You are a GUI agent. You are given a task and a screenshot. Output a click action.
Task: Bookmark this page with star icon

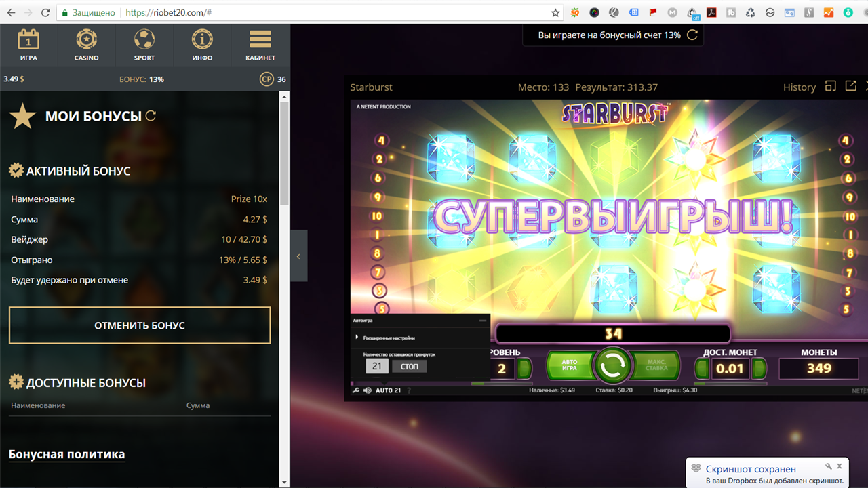pyautogui.click(x=555, y=13)
